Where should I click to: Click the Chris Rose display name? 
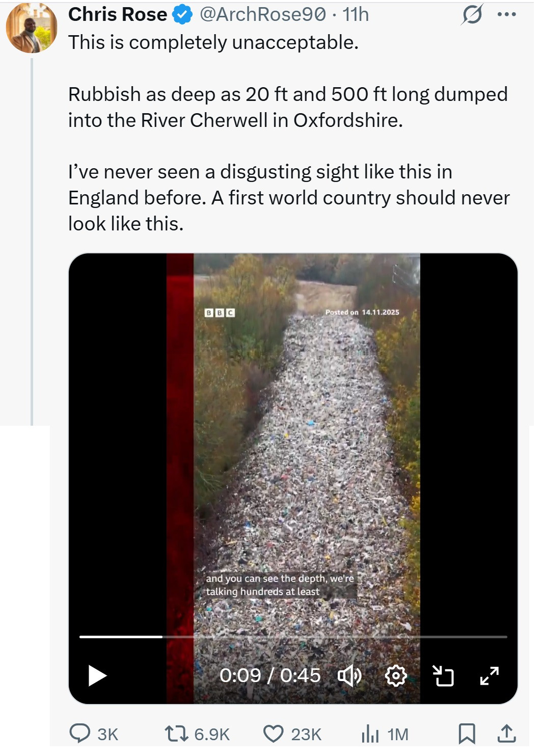[x=118, y=14]
